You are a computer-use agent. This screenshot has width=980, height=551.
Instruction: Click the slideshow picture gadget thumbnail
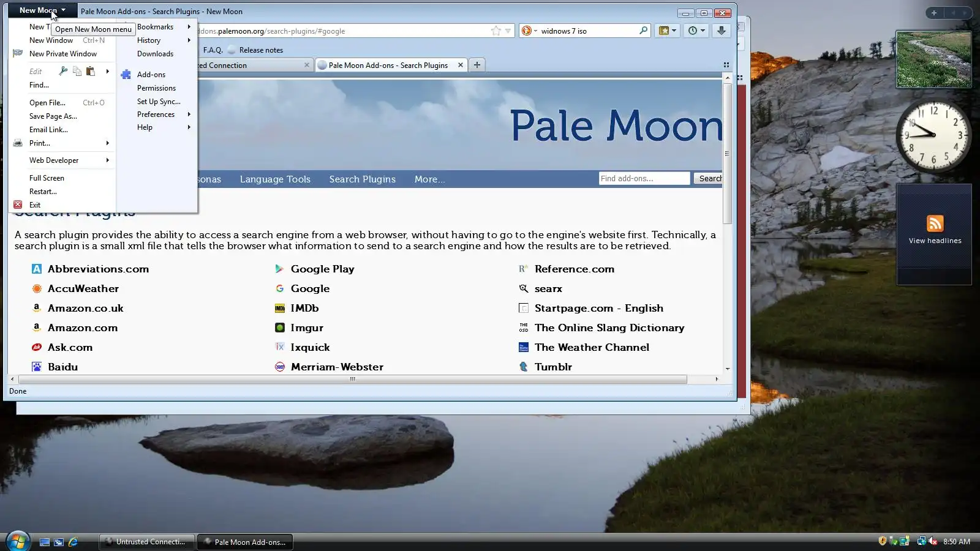[x=933, y=59]
